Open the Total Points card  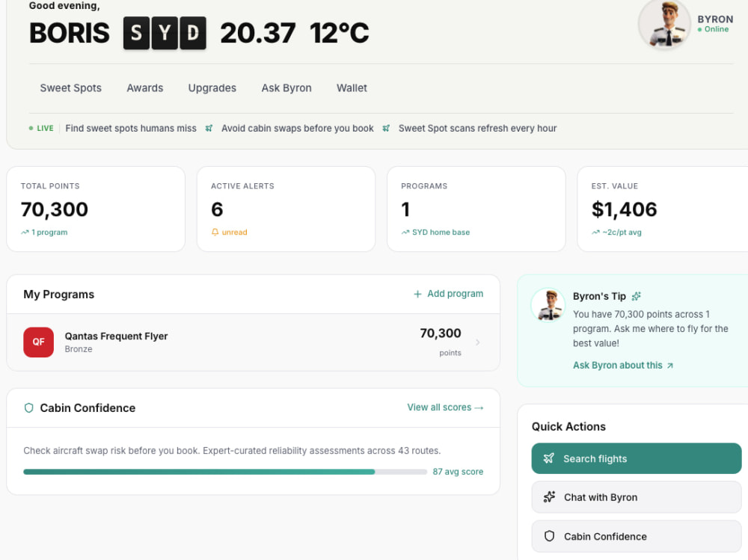pyautogui.click(x=96, y=209)
